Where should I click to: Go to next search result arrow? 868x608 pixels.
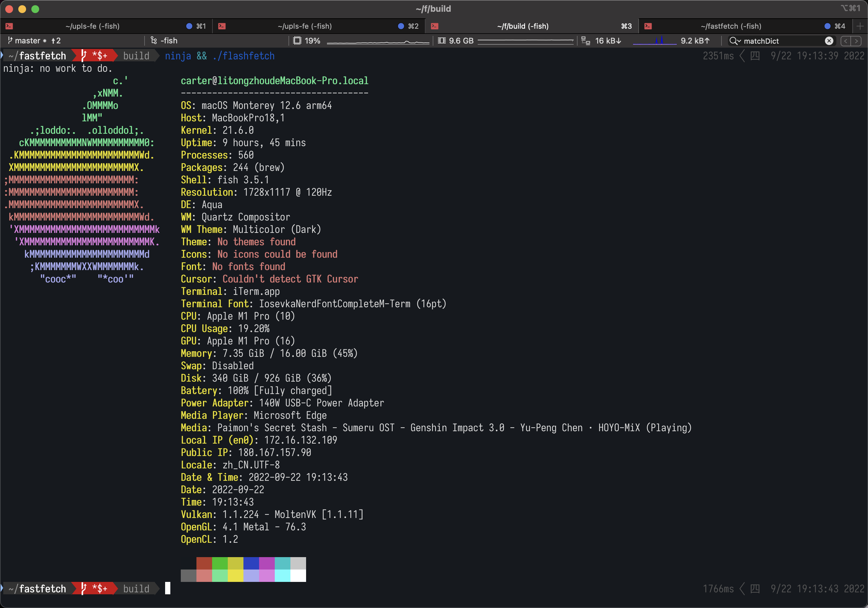tap(856, 41)
